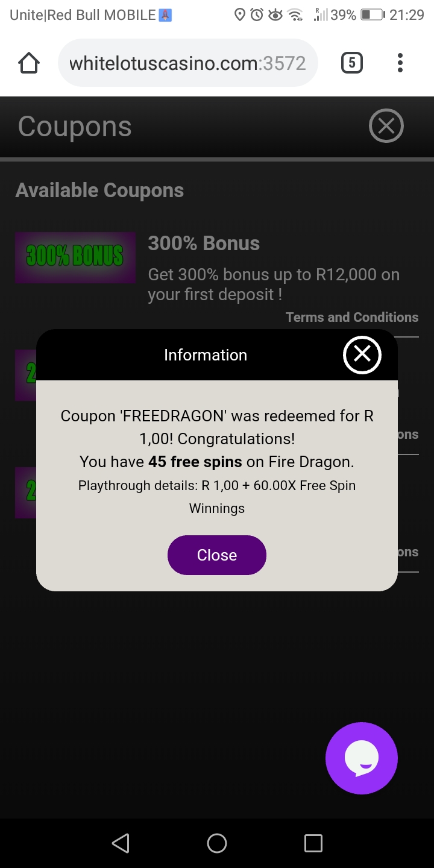434x868 pixels.
Task: Tap the location pin status icon
Action: (x=240, y=15)
